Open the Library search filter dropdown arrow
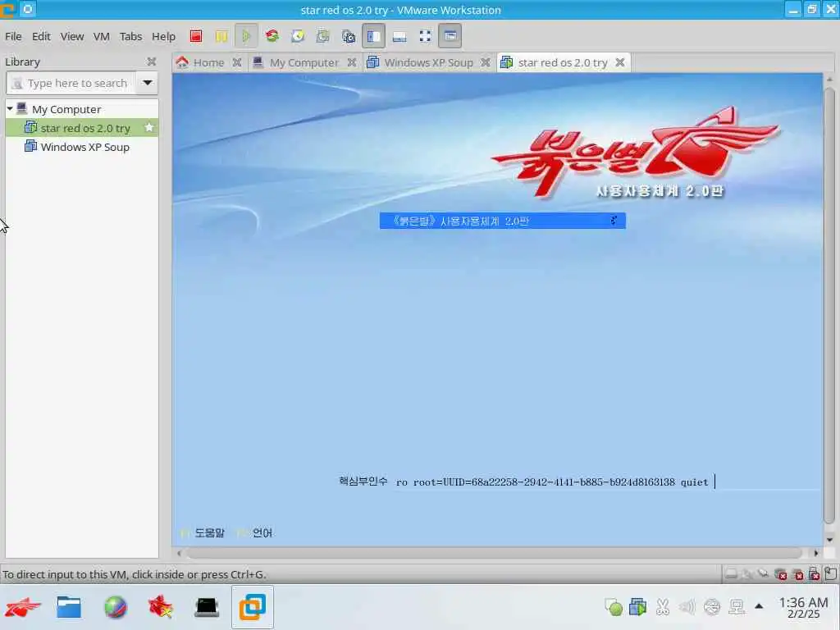Screen dimensions: 840x630 coord(148,83)
